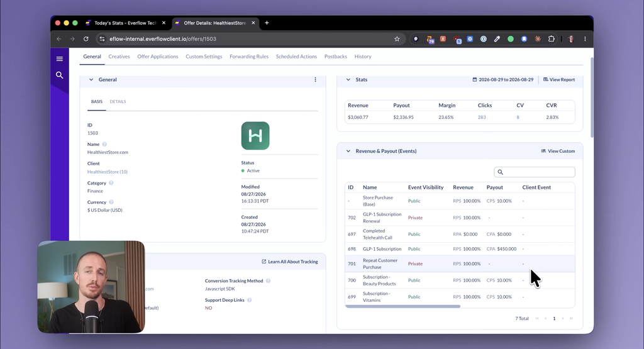Click the Event Visibility column header
644x349 pixels.
[x=426, y=187]
